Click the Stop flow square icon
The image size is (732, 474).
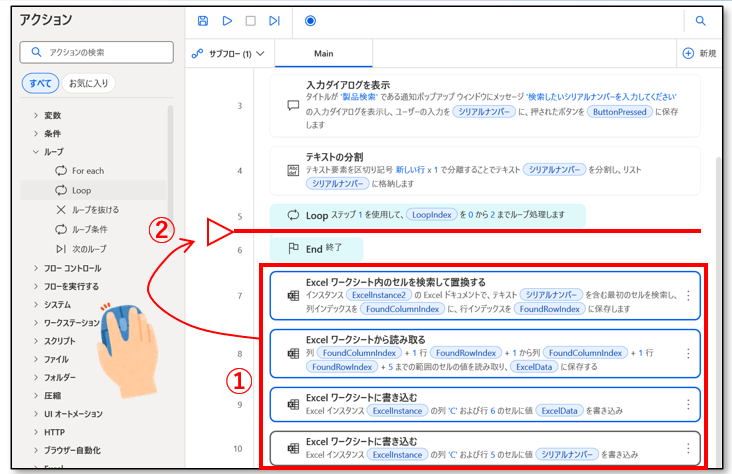251,20
